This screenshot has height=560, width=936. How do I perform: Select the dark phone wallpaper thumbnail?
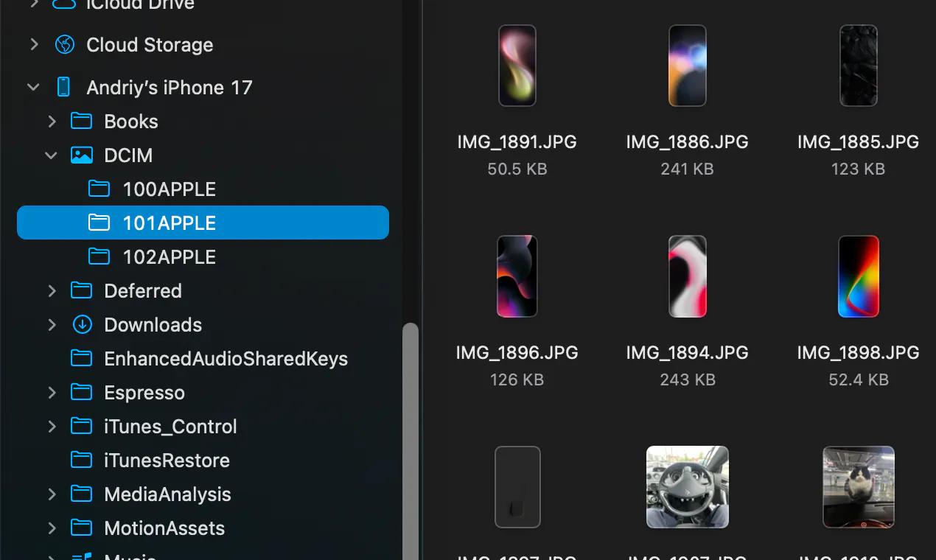(517, 487)
